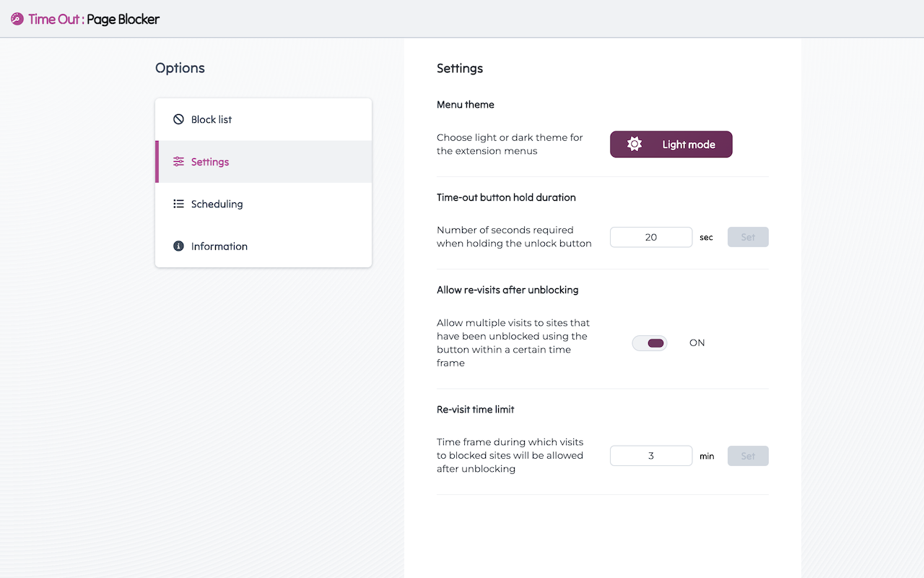This screenshot has height=578, width=924.
Task: Open the Block list tab
Action: click(x=212, y=120)
